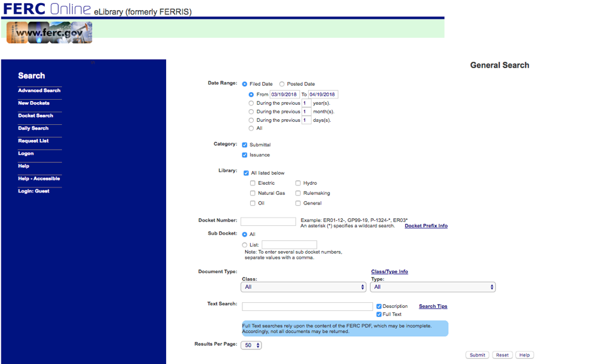The image size is (615, 364).
Task: Click the FERC Online eLibrary header title
Action: pyautogui.click(x=97, y=9)
